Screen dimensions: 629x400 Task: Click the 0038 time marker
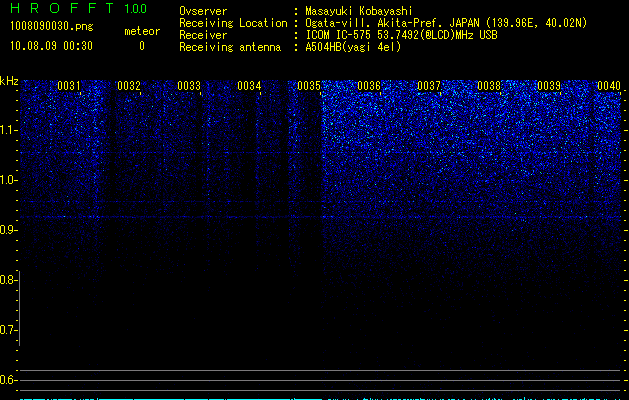click(489, 86)
